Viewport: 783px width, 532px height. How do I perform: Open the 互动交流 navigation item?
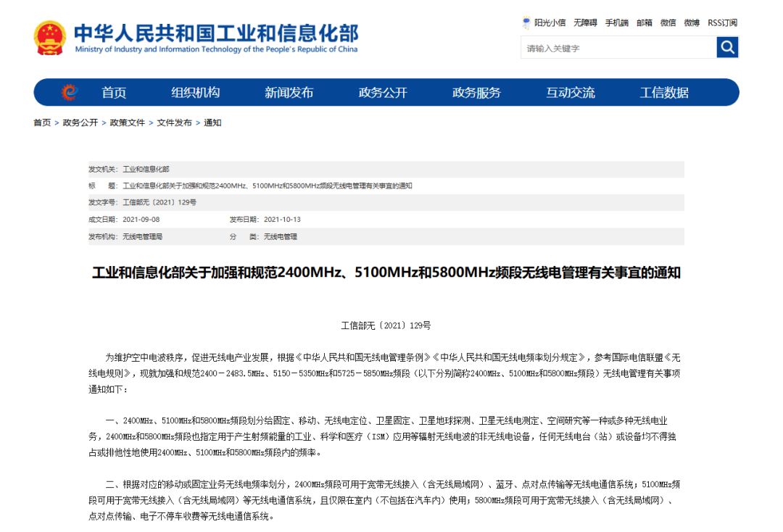point(571,93)
